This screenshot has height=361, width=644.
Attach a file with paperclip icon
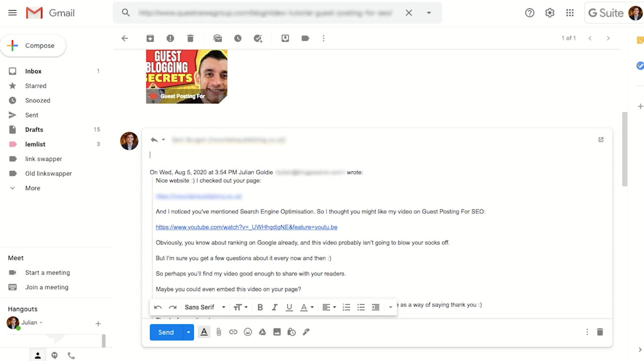tap(219, 332)
